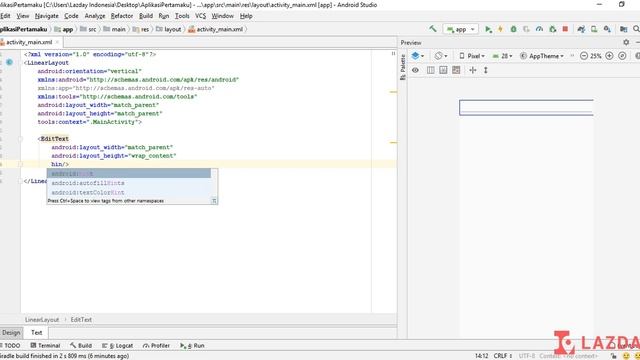Open the SDK Manager icon
The height and width of the screenshot is (360, 640).
(x=607, y=29)
